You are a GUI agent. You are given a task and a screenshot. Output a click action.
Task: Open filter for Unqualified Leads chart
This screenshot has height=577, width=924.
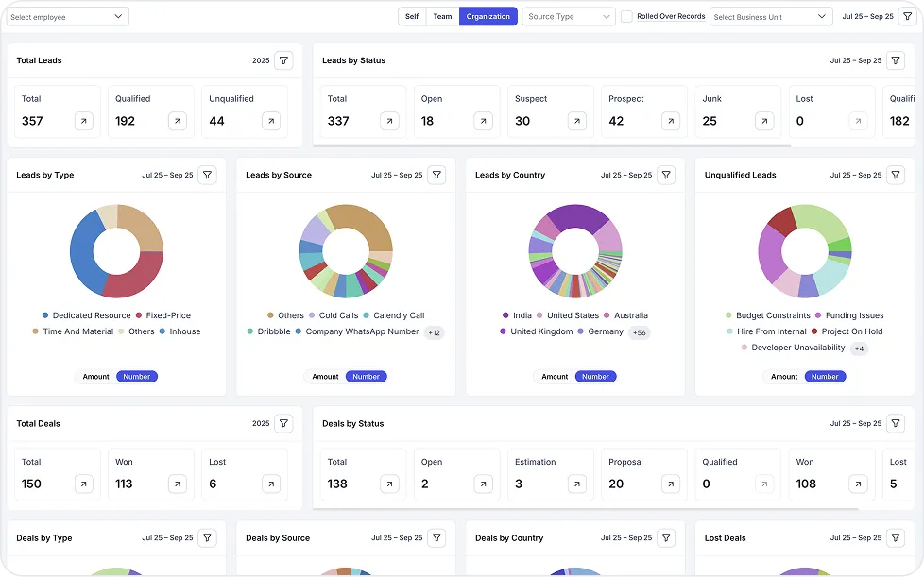[896, 175]
